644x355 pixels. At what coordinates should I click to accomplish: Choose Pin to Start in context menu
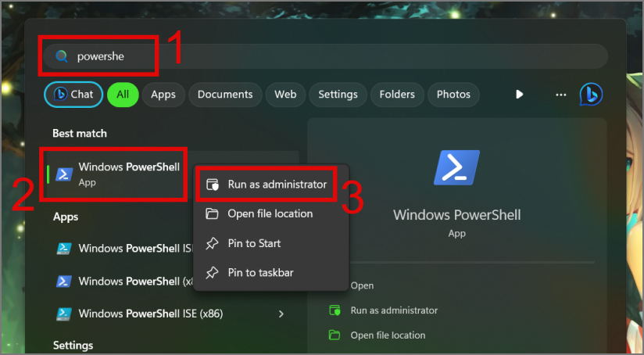(271, 243)
